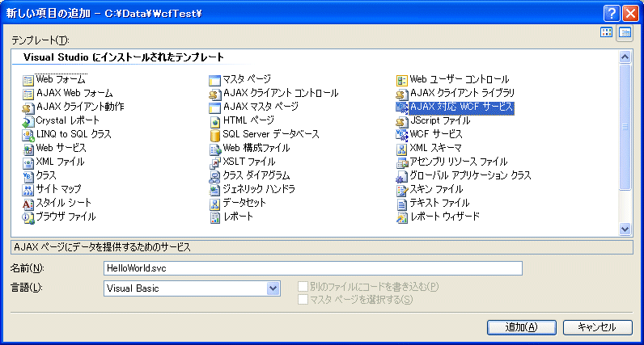
Task: Select the AJAX クライアント ライブラリ icon
Action: pyautogui.click(x=401, y=95)
